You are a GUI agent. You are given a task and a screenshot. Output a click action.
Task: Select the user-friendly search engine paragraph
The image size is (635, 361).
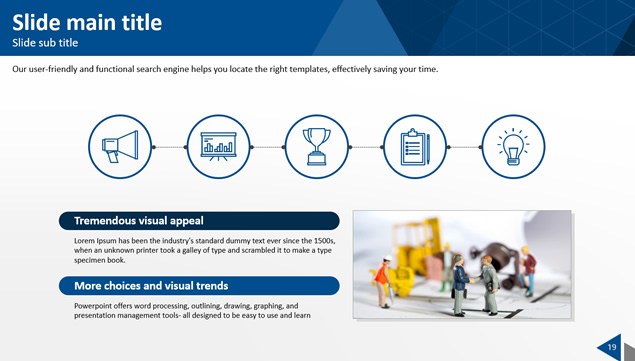[225, 69]
